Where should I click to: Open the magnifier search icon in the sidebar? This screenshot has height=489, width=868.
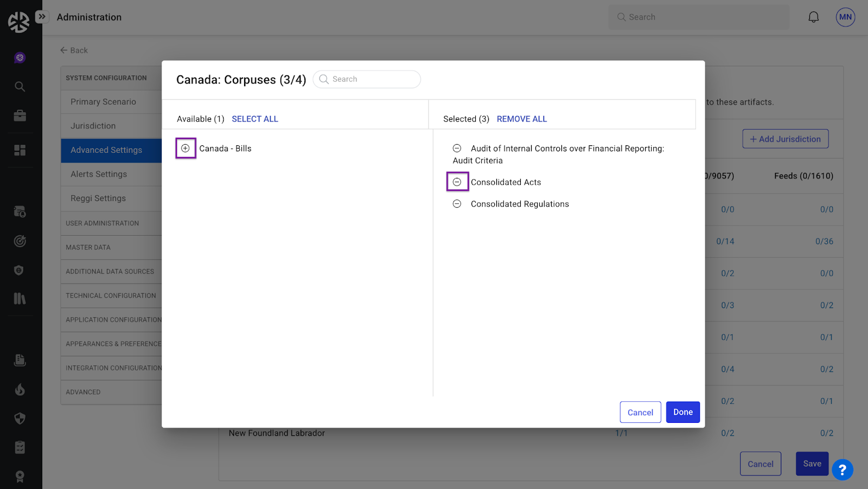(x=20, y=87)
